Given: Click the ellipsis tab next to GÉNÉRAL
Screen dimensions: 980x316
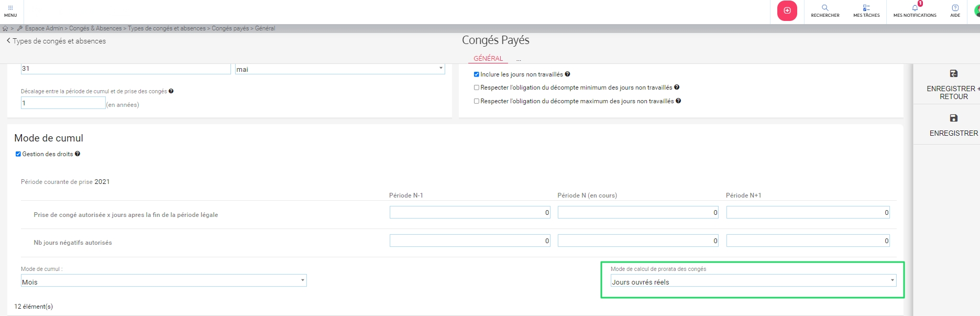Looking at the screenshot, I should [519, 59].
